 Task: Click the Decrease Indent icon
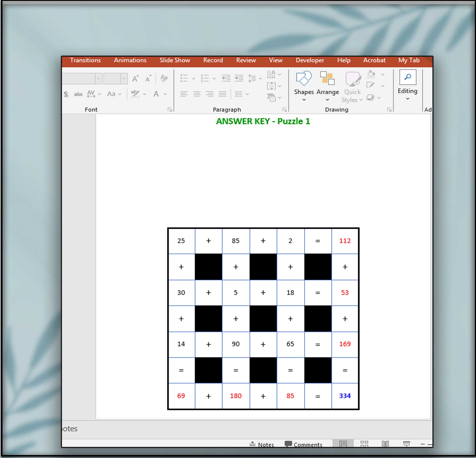(226, 78)
